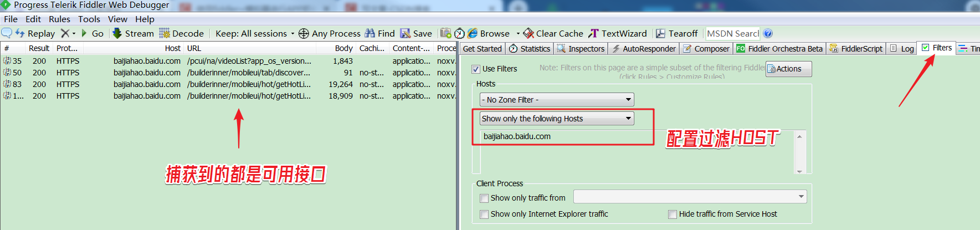Open the No Zone Filter dropdown
The width and height of the screenshot is (980, 230).
557,100
